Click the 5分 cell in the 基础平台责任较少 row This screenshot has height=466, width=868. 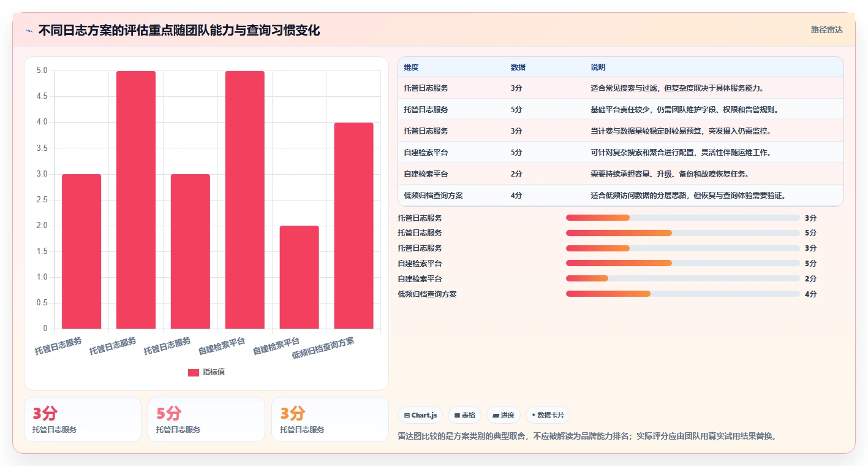point(516,109)
